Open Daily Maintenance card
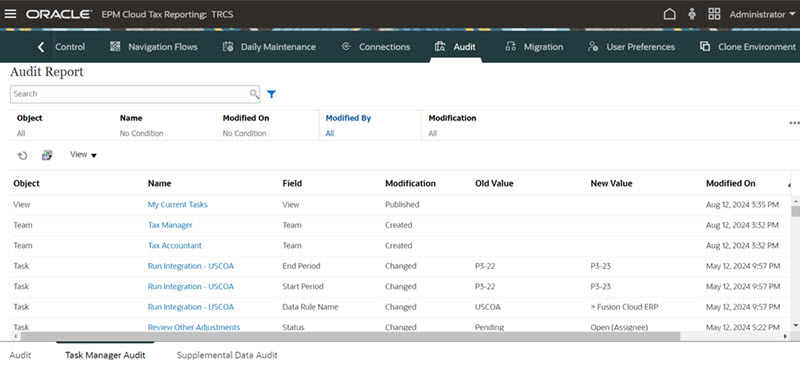The image size is (800, 365). (x=269, y=47)
